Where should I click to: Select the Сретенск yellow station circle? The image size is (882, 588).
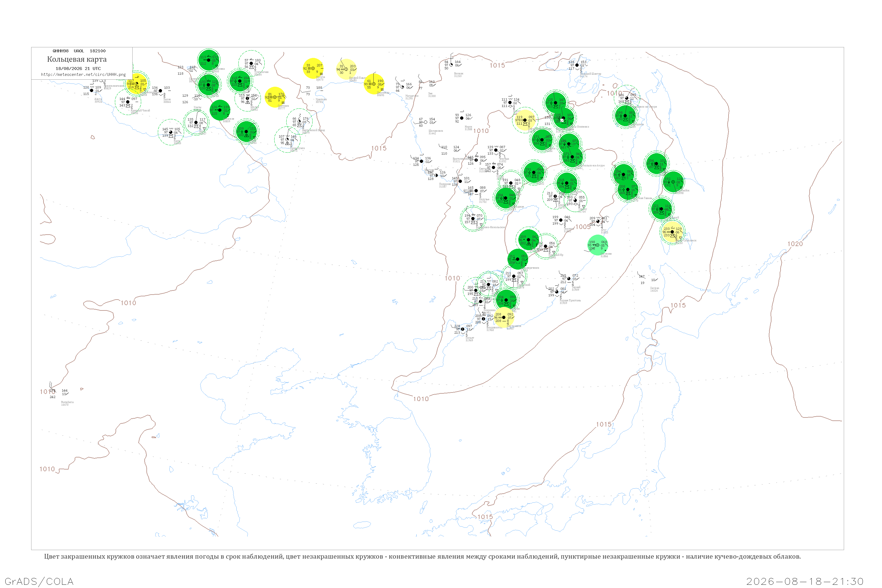click(x=275, y=97)
